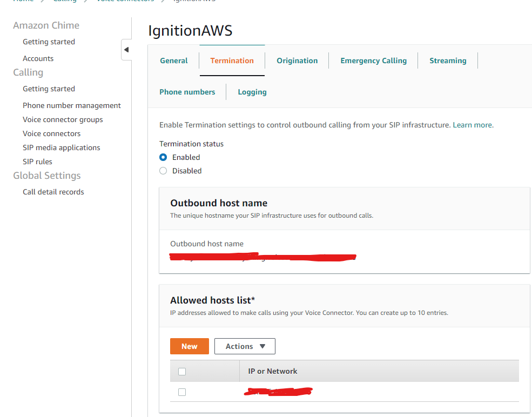
Task: Switch to the Origination tab
Action: click(297, 60)
